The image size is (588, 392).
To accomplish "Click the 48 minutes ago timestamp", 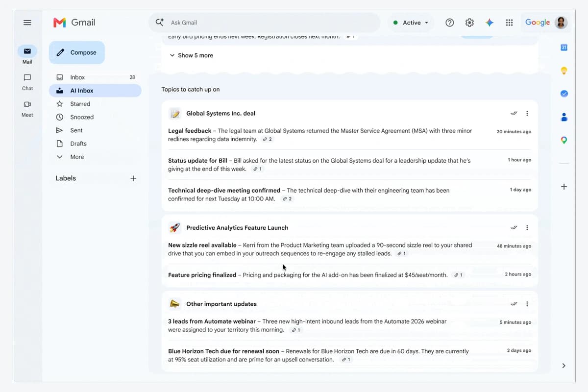I will 514,246.
